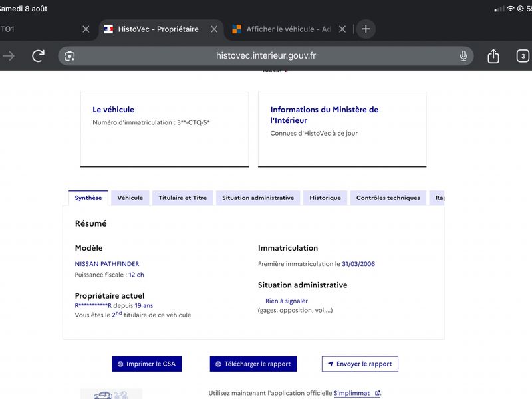Screen dimensions: 532x399
Task: Open a new tab with plus button
Action: 366,29
